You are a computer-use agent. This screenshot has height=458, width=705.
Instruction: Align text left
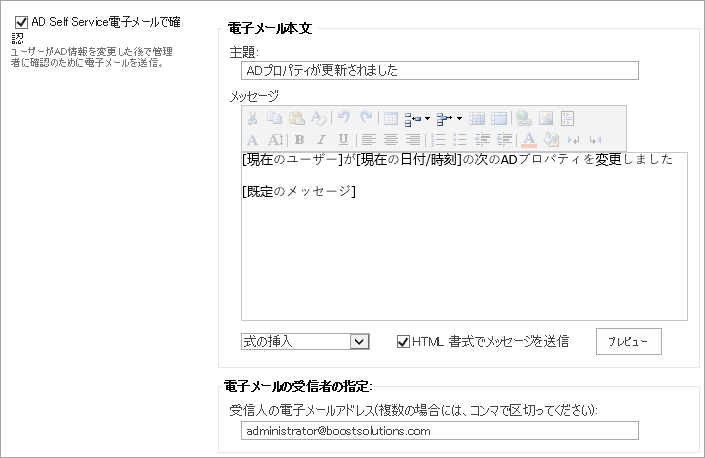click(369, 140)
